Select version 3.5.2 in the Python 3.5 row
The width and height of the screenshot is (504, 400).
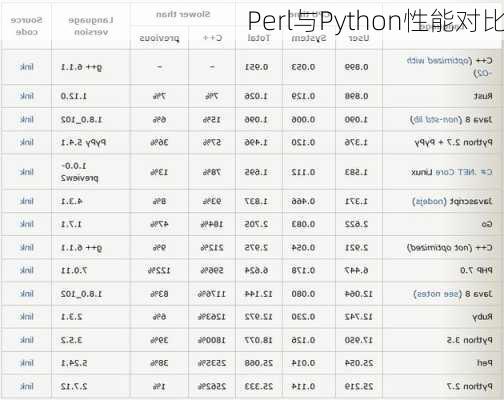point(71,340)
